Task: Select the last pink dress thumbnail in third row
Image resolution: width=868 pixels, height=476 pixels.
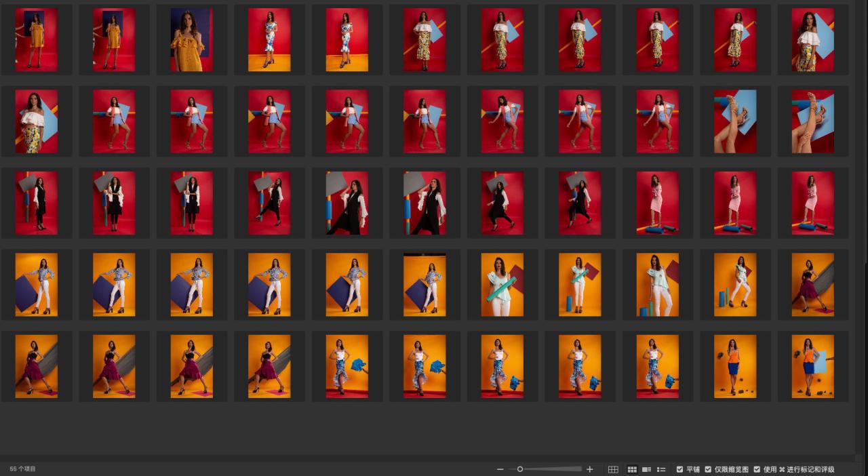Action: pyautogui.click(x=812, y=203)
